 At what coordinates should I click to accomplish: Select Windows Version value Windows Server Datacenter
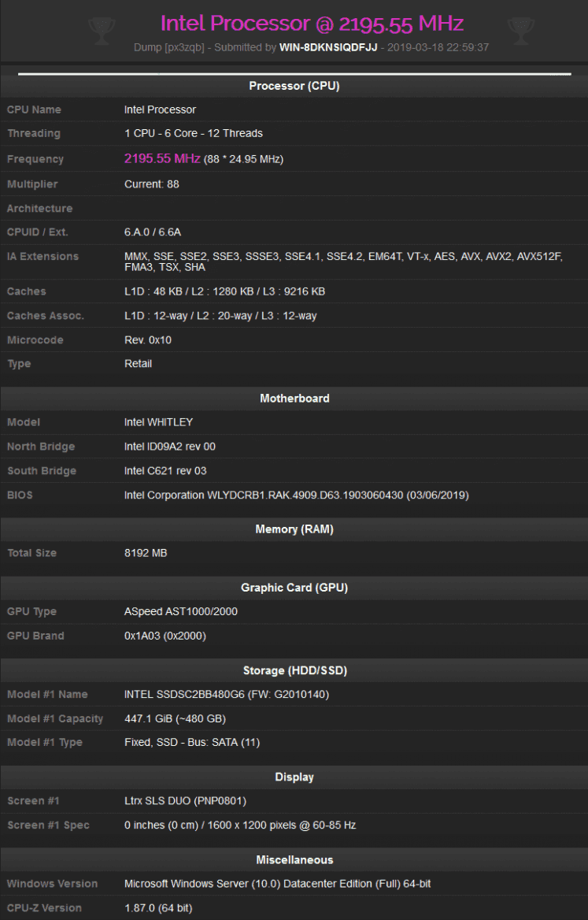point(277,884)
